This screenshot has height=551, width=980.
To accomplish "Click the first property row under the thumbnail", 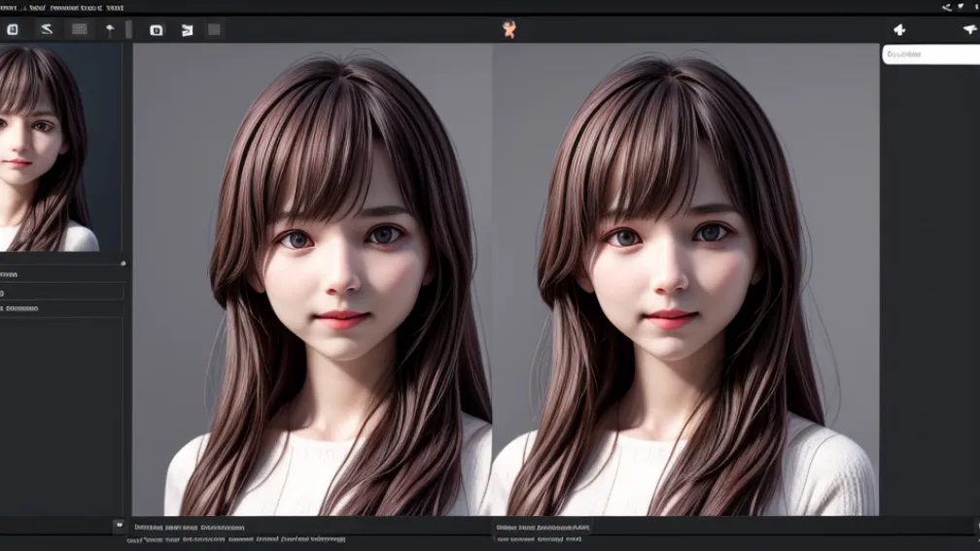I will 61,275.
